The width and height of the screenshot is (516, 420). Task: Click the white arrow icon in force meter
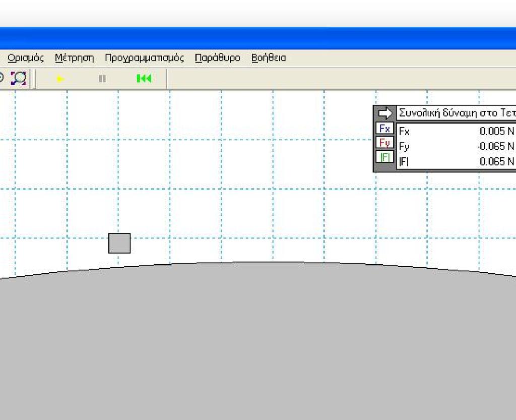(x=385, y=113)
